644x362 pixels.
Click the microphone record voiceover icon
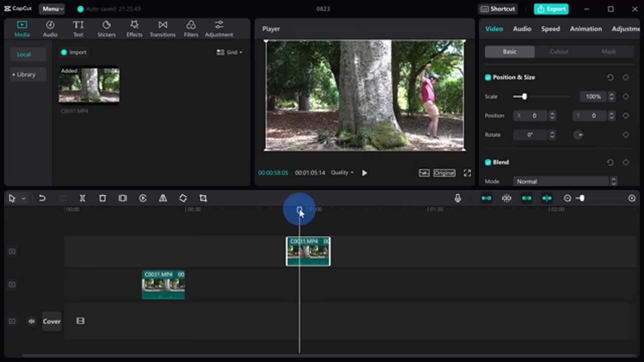click(x=457, y=198)
